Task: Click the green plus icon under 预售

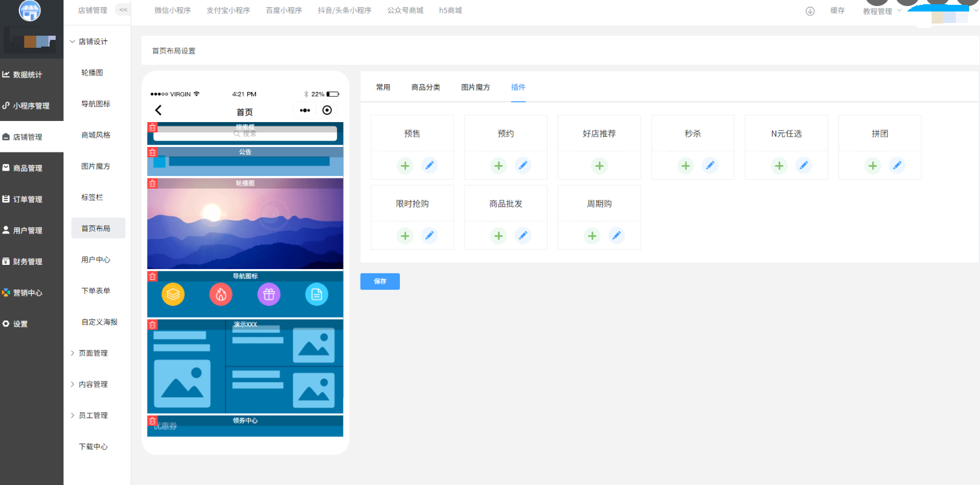Action: pyautogui.click(x=405, y=166)
